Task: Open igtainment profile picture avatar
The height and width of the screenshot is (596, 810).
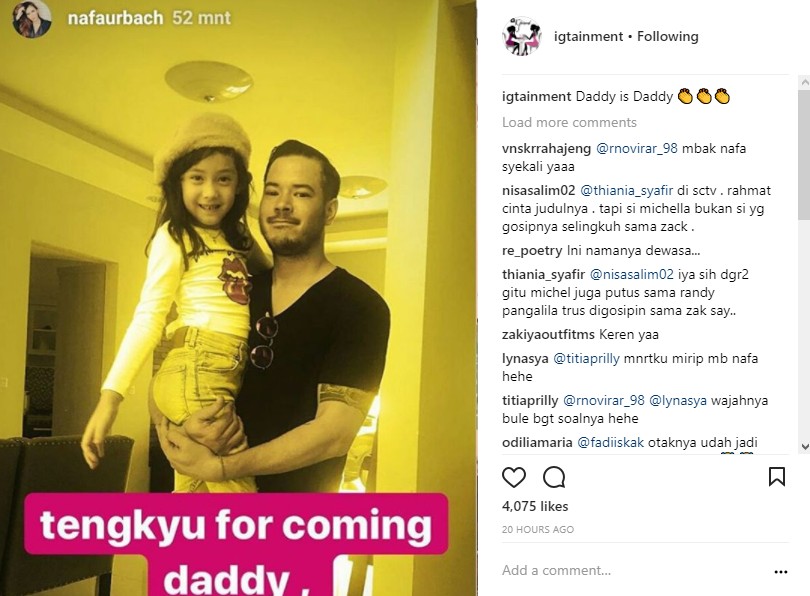Action: coord(522,36)
